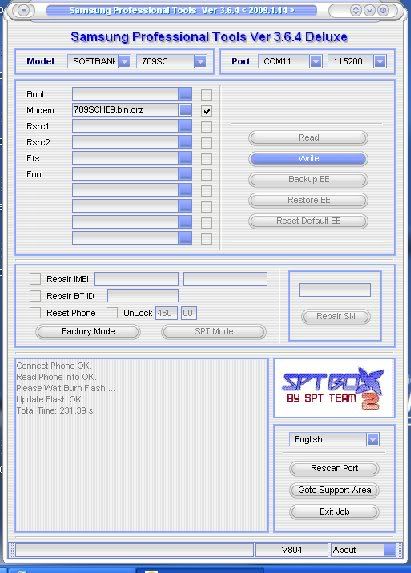This screenshot has width=411, height=573.
Task: Open the title bar system menu button
Action: click(x=24, y=10)
